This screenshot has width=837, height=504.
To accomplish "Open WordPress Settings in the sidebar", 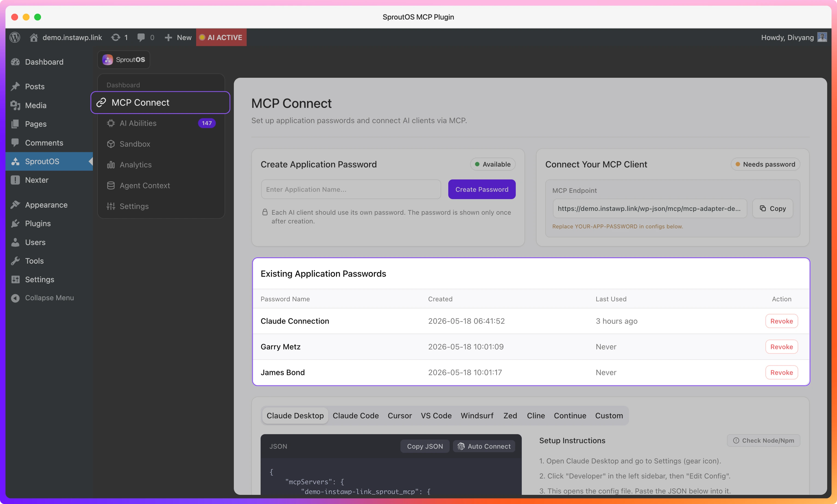I will tap(39, 279).
